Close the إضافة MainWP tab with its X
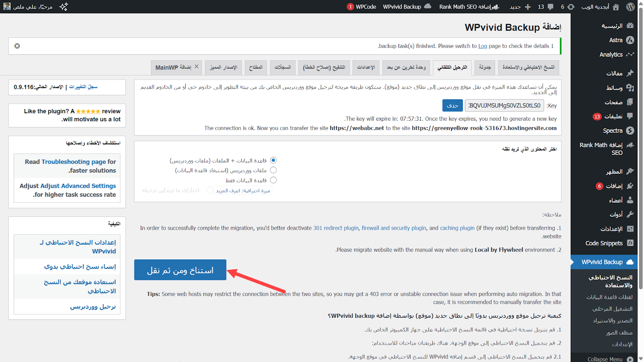 click(196, 66)
